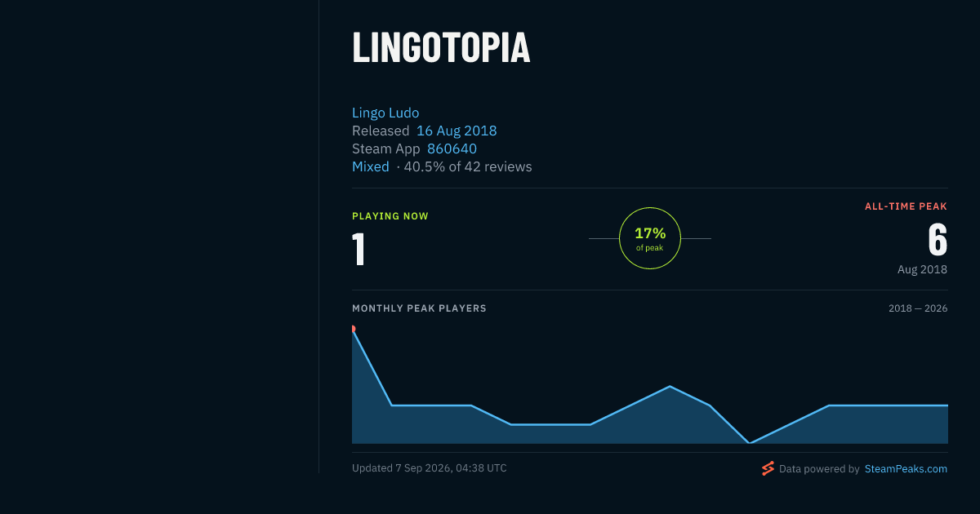Open the 16 Aug 2018 release date link
Image resolution: width=980 pixels, height=514 pixels.
point(457,131)
